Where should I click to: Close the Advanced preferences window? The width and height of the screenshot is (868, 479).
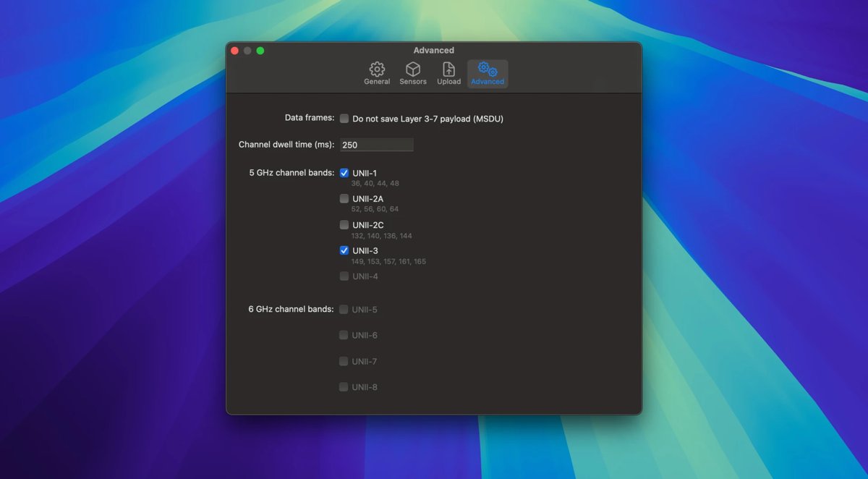pyautogui.click(x=234, y=51)
